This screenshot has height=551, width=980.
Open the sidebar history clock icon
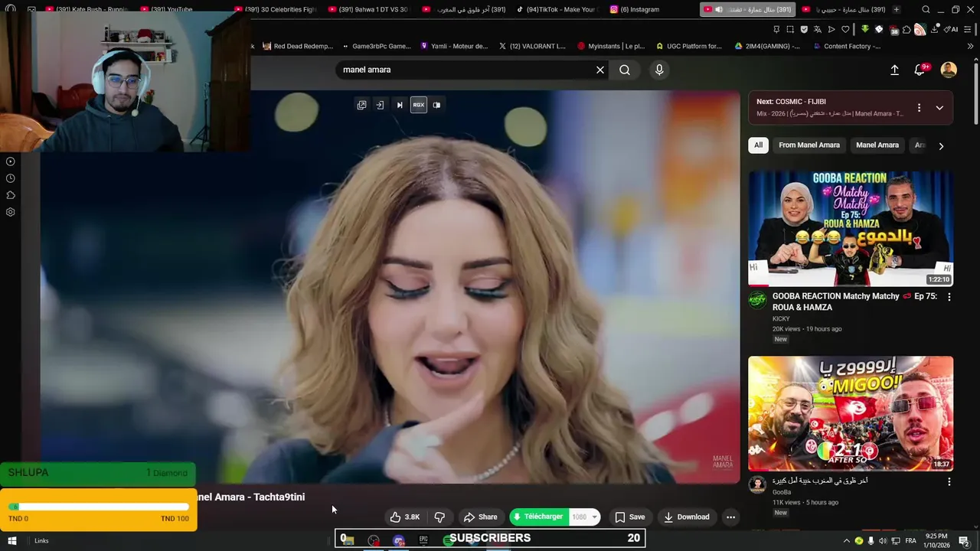coord(10,178)
